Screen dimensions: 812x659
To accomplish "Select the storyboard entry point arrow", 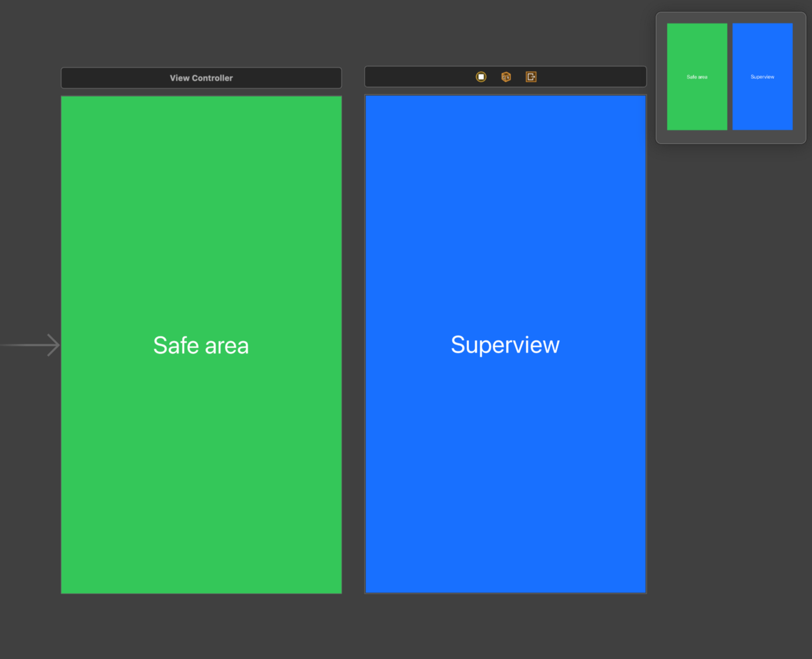I will [30, 345].
